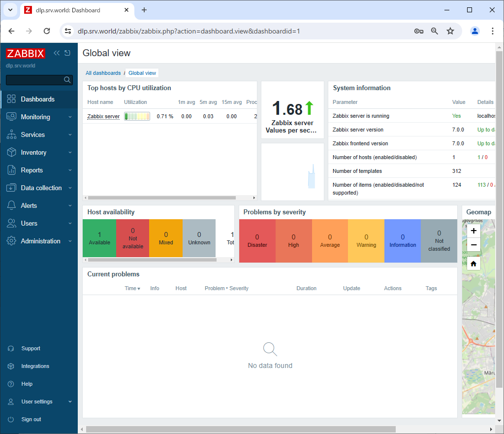Click the Integrations cube icon

(x=11, y=366)
